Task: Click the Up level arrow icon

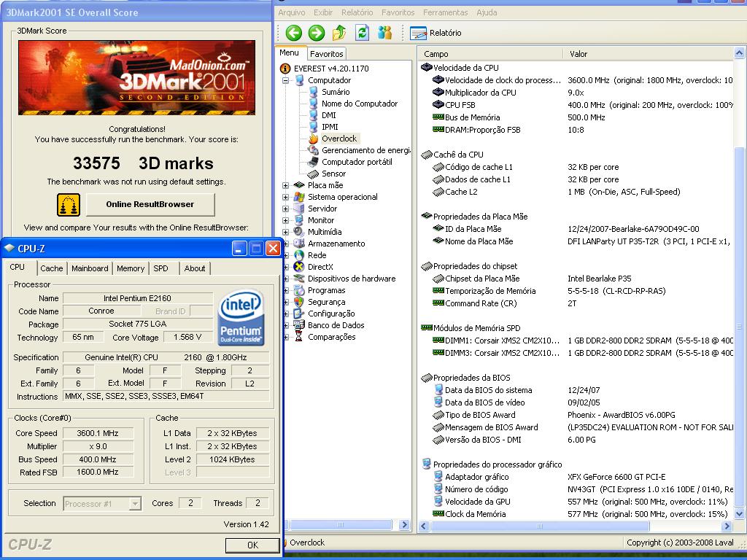Action: (339, 33)
